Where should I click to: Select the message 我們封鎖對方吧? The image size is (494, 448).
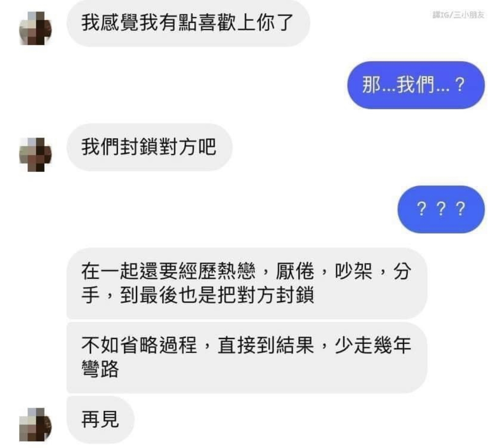point(149,147)
